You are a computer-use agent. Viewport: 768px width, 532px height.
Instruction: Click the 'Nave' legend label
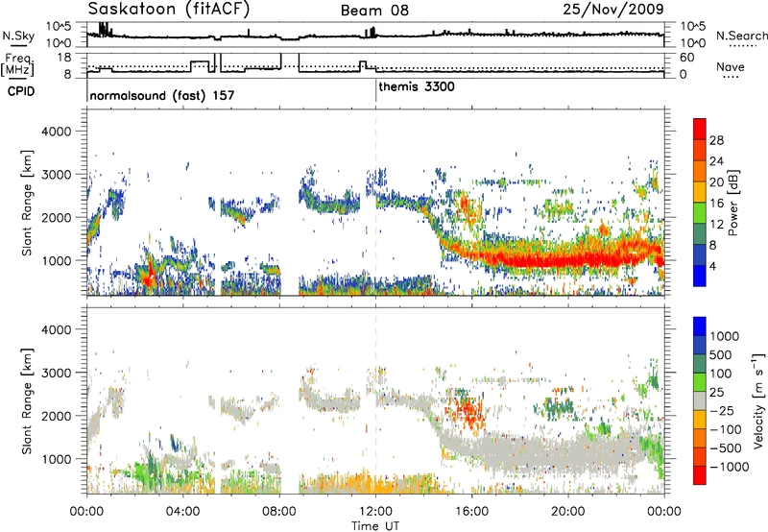tap(731, 66)
